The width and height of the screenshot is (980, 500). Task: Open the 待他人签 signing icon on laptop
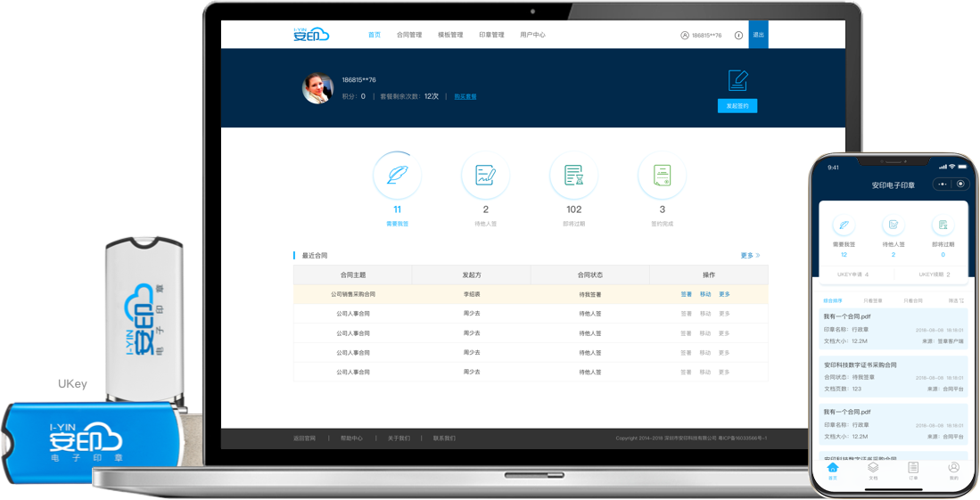pos(485,175)
